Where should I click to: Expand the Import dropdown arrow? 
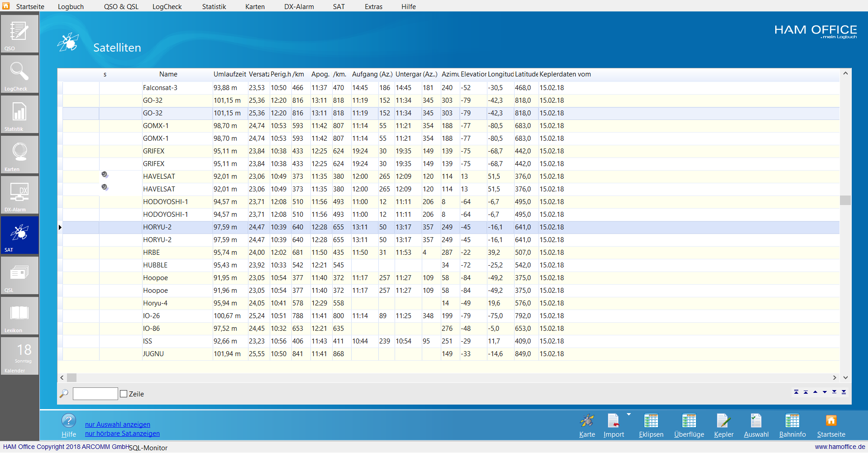point(629,415)
